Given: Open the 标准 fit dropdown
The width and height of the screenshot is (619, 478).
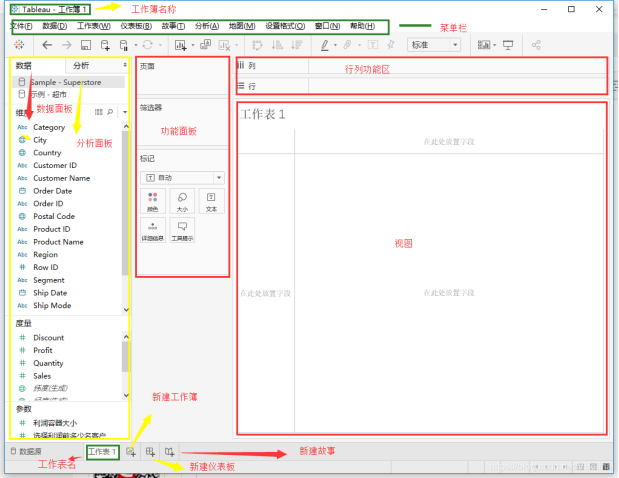Looking at the screenshot, I should pyautogui.click(x=434, y=45).
